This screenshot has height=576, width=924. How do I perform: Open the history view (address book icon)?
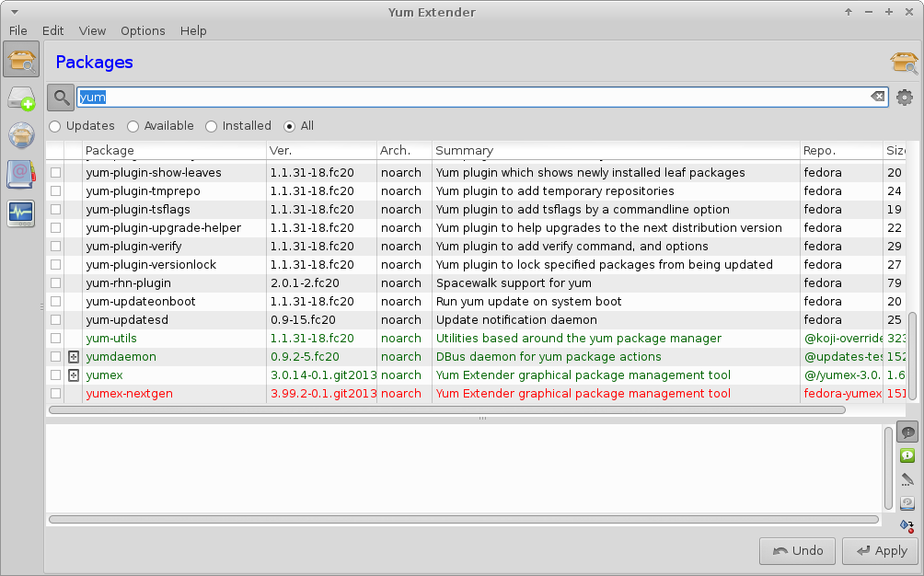tap(21, 174)
